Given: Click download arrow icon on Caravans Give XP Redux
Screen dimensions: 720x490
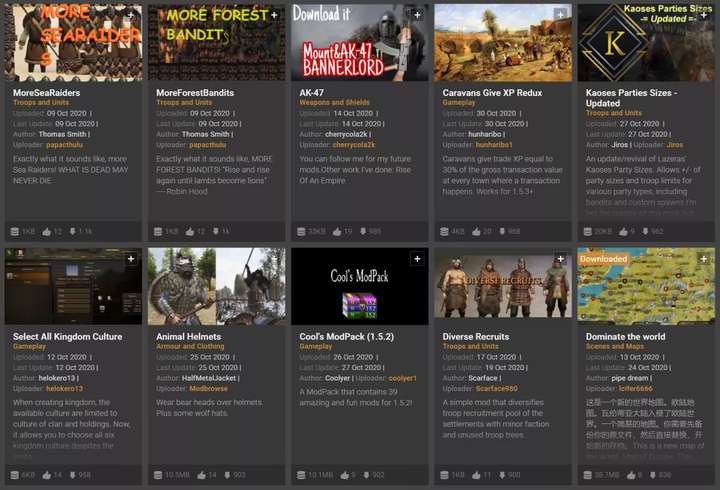Looking at the screenshot, I should (x=502, y=231).
